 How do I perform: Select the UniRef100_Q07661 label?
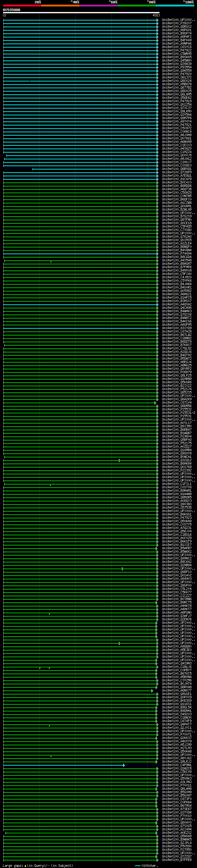[177, 138]
